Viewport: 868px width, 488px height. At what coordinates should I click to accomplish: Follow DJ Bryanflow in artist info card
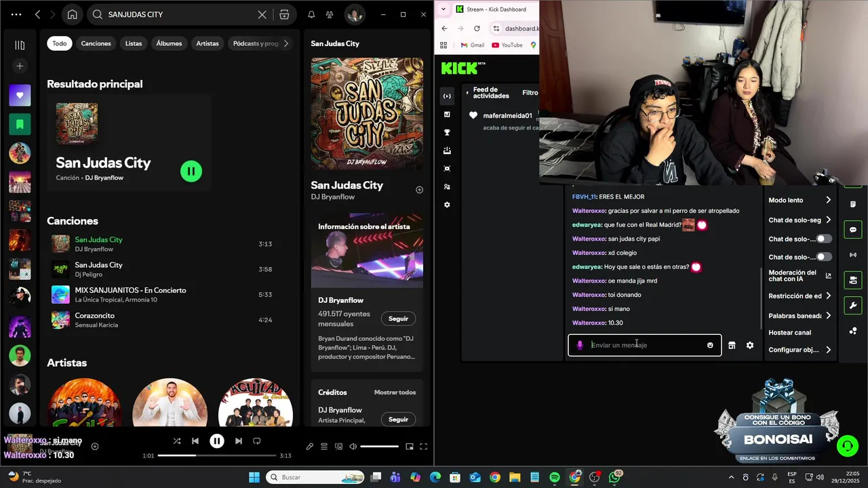coord(398,319)
